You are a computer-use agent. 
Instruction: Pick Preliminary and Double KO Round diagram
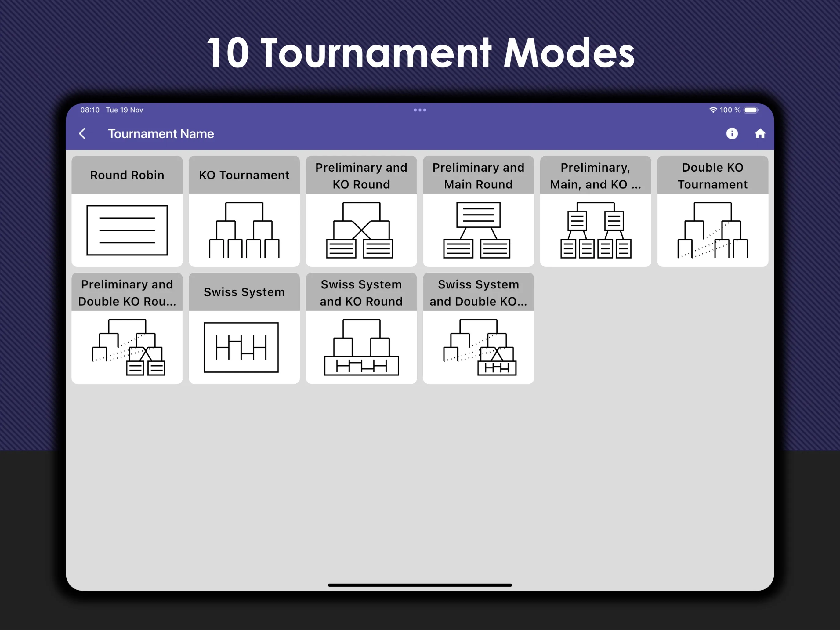(x=129, y=347)
